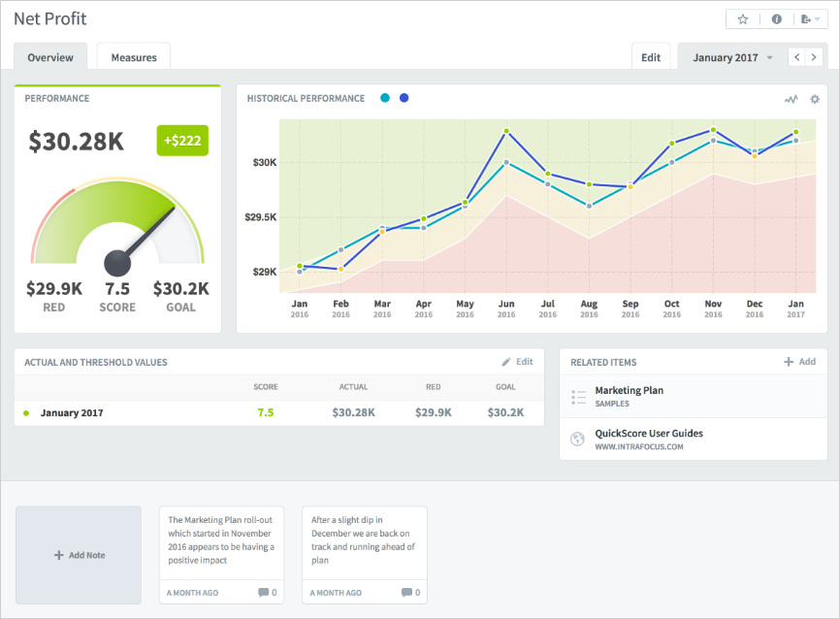Click the green status dot beside January 2017
Viewport: 840px width, 619px height.
click(27, 412)
